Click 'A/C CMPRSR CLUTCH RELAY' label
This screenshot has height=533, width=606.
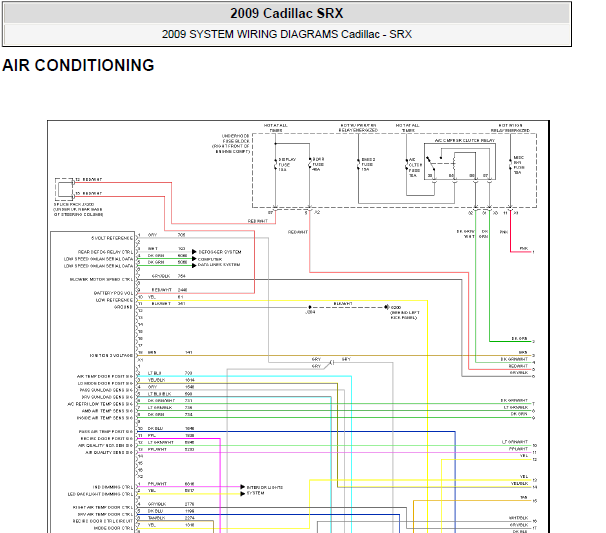[465, 141]
